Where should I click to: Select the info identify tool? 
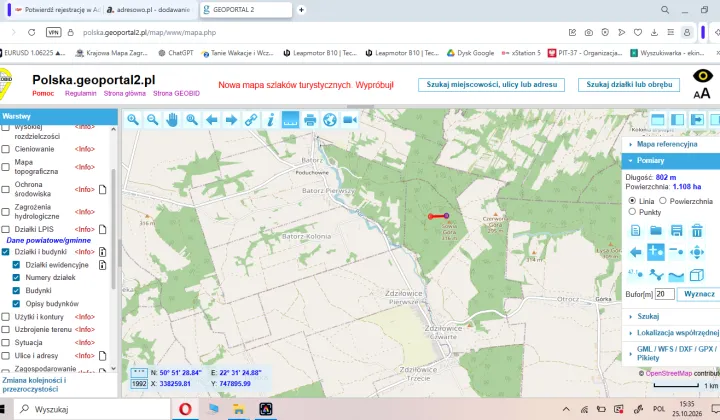click(x=270, y=120)
